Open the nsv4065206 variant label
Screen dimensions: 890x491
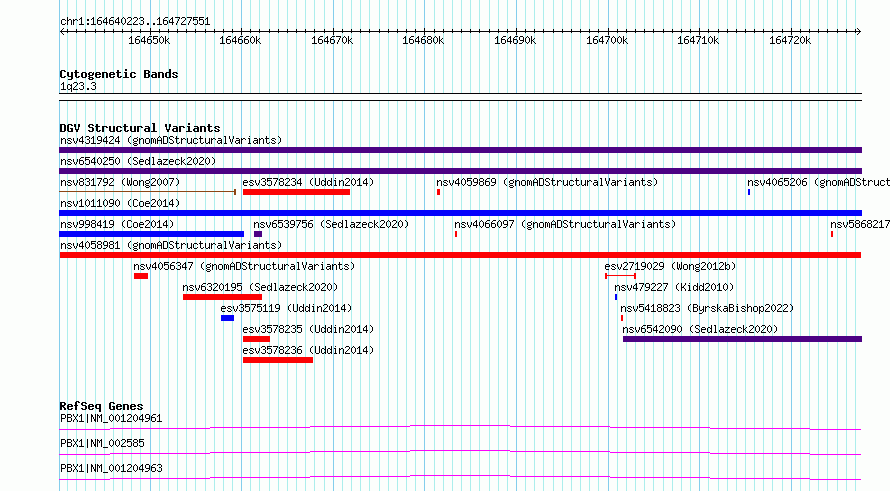point(818,182)
